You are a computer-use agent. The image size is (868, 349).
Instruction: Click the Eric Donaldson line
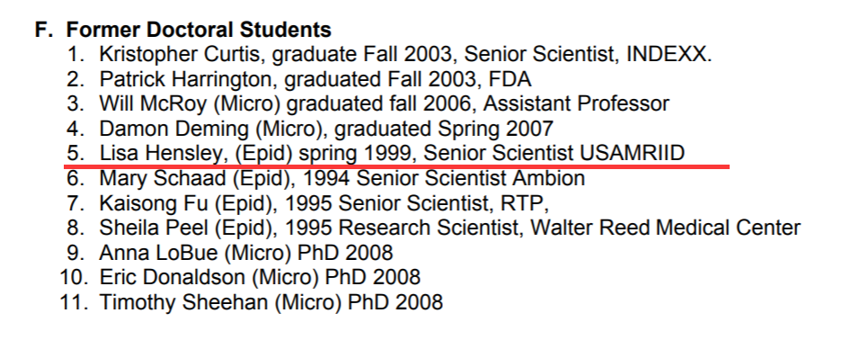[241, 277]
